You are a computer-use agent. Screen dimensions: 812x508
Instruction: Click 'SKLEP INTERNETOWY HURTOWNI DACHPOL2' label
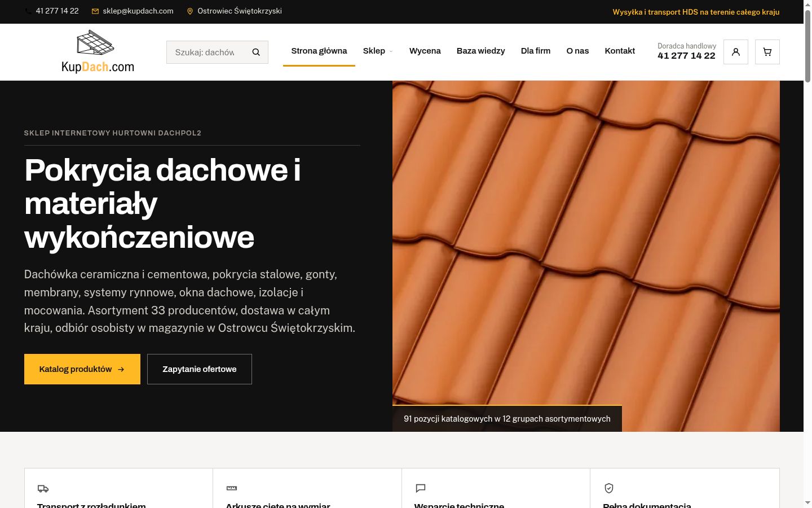(x=113, y=133)
